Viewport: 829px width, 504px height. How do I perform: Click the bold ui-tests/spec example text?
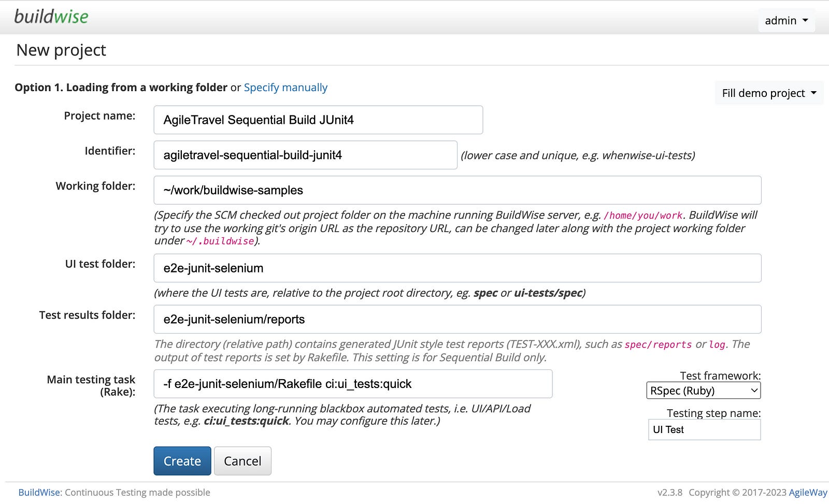(548, 293)
